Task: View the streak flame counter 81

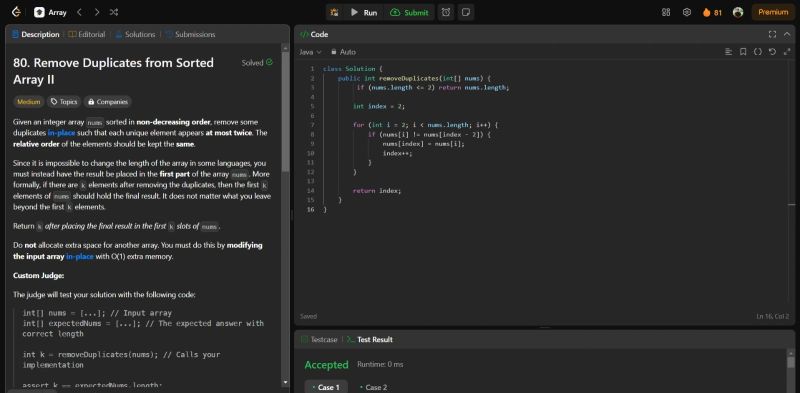Action: pos(712,12)
